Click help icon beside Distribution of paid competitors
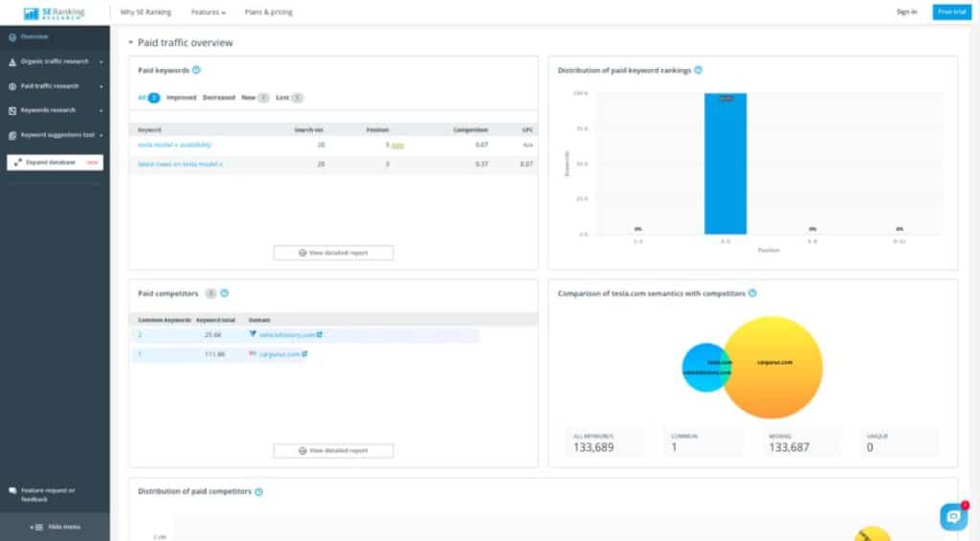980x541 pixels. pos(258,491)
